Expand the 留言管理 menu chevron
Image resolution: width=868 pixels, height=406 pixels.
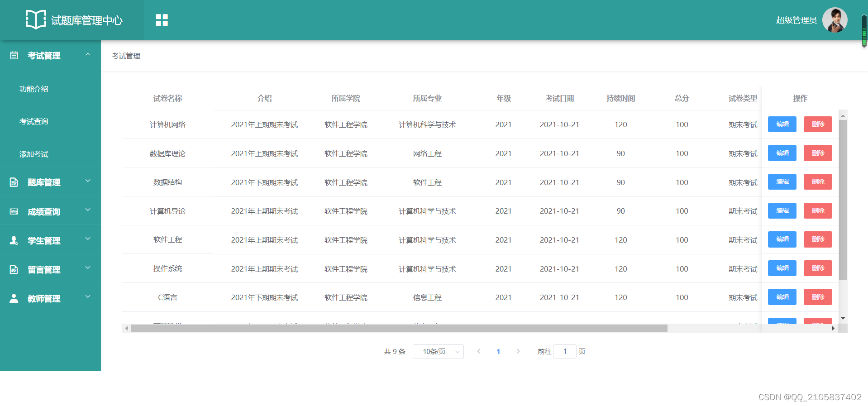click(x=88, y=267)
